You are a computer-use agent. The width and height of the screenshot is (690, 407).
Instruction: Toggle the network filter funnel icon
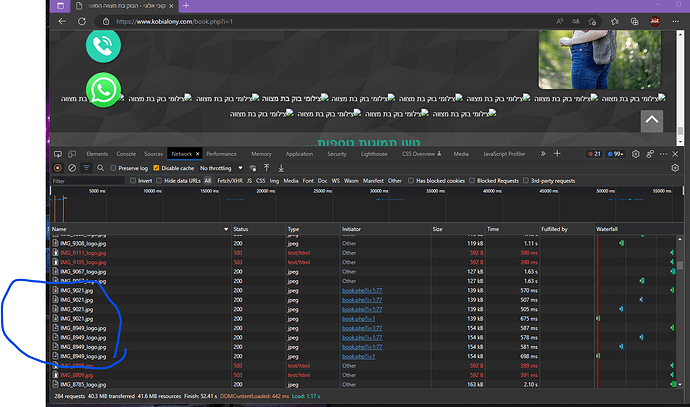86,168
